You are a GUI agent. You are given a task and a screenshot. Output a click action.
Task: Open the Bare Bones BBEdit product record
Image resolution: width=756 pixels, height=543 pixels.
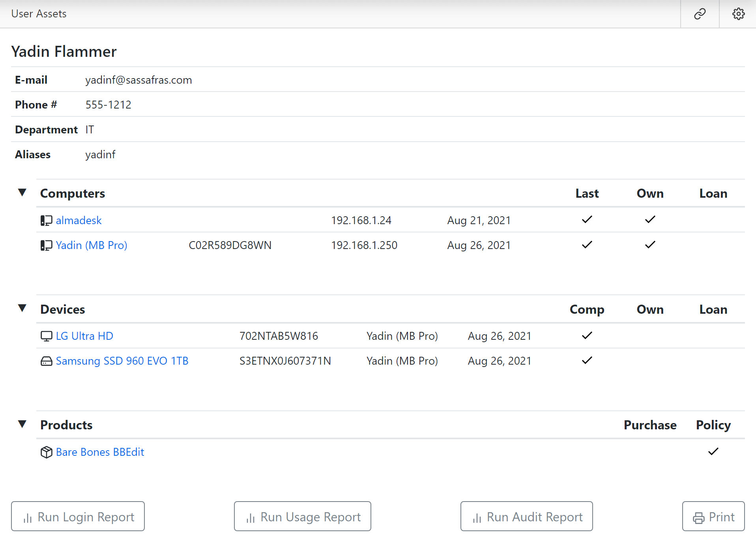[x=100, y=452]
